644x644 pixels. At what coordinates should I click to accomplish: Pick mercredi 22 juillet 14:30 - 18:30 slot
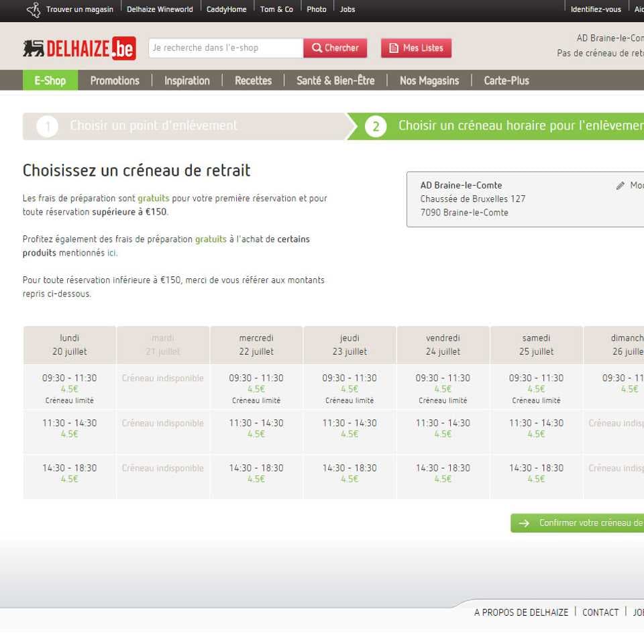point(256,477)
